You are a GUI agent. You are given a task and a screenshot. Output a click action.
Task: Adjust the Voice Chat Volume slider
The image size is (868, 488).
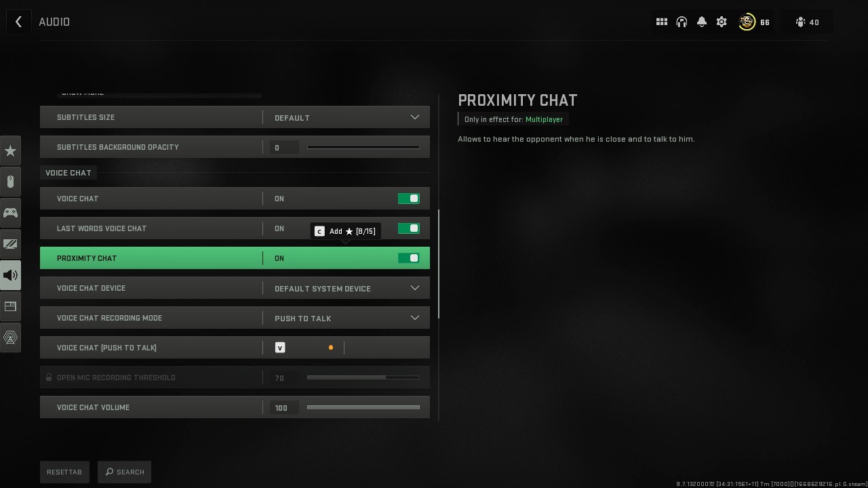(363, 407)
